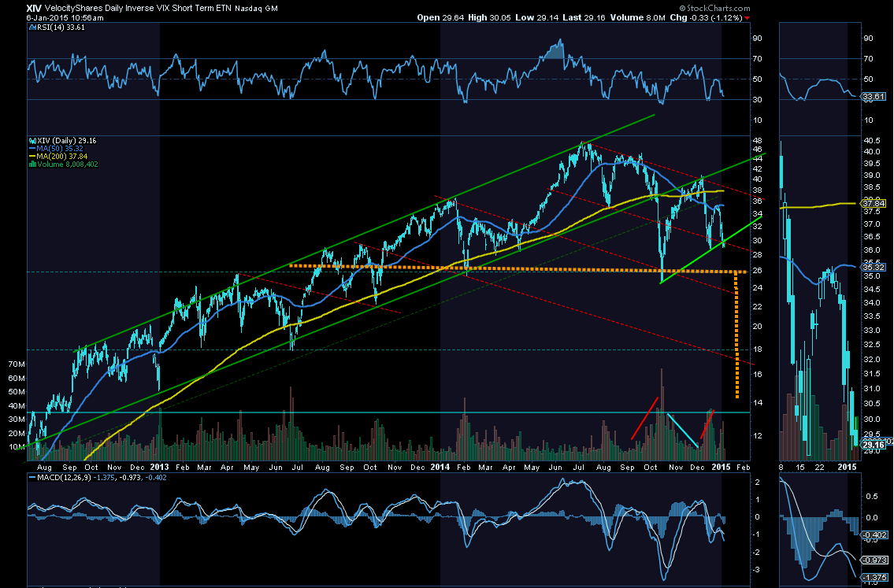This screenshot has width=894, height=588.
Task: Click the Volume 8,008,402 legend entry
Action: click(x=64, y=164)
